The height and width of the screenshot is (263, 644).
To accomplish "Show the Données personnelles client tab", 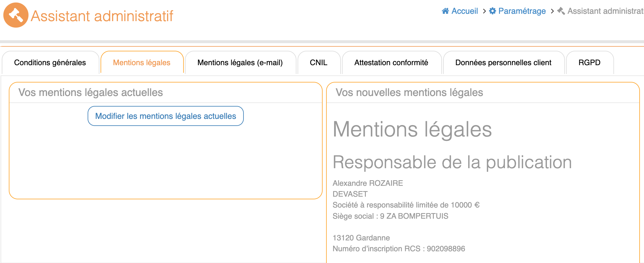I will (x=503, y=63).
